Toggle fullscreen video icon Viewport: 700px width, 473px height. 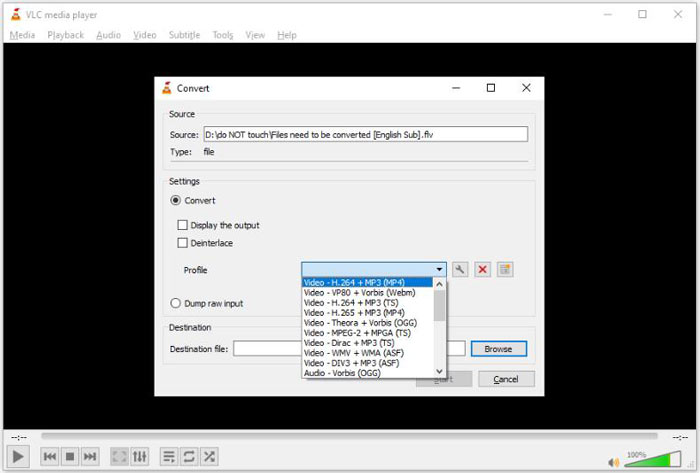pos(119,456)
